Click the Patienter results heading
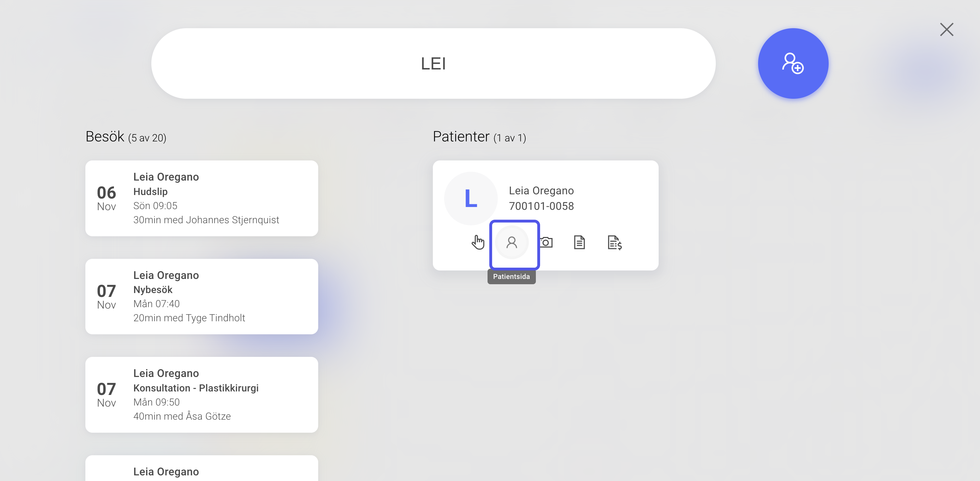This screenshot has height=481, width=980. pos(479,136)
